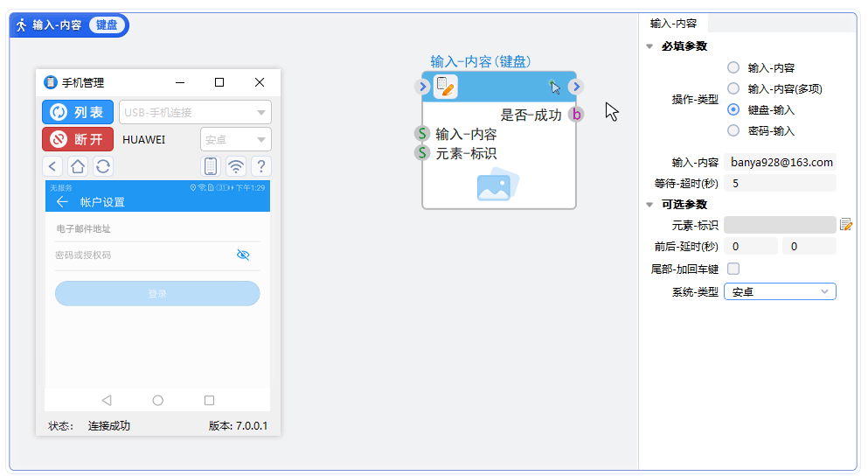Click the 键盘 tag in header
868x476 pixels.
[x=107, y=25]
